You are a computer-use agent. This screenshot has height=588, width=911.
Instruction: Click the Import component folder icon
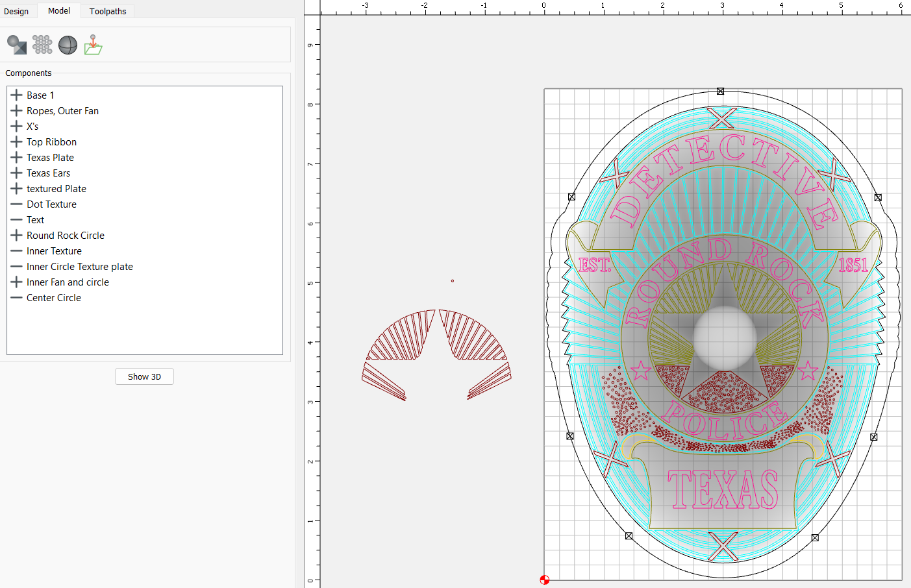pyautogui.click(x=94, y=45)
